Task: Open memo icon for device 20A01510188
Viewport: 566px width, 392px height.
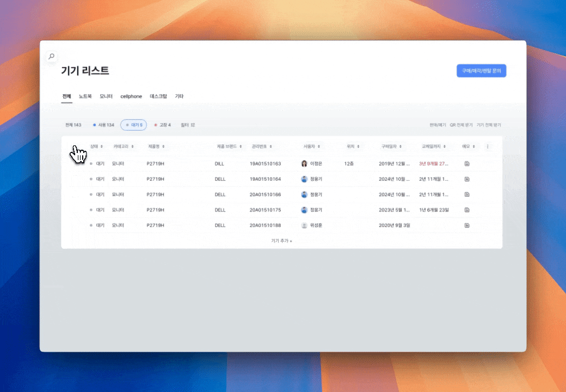Action: tap(466, 225)
